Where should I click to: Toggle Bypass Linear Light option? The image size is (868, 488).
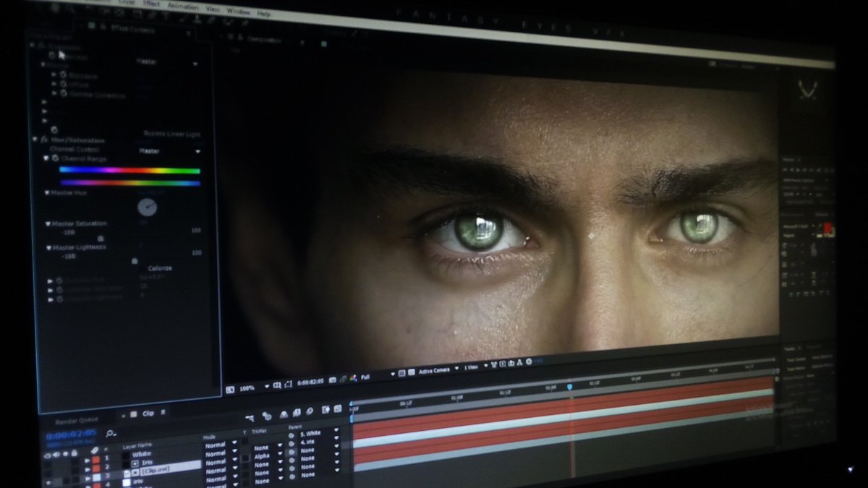point(172,134)
